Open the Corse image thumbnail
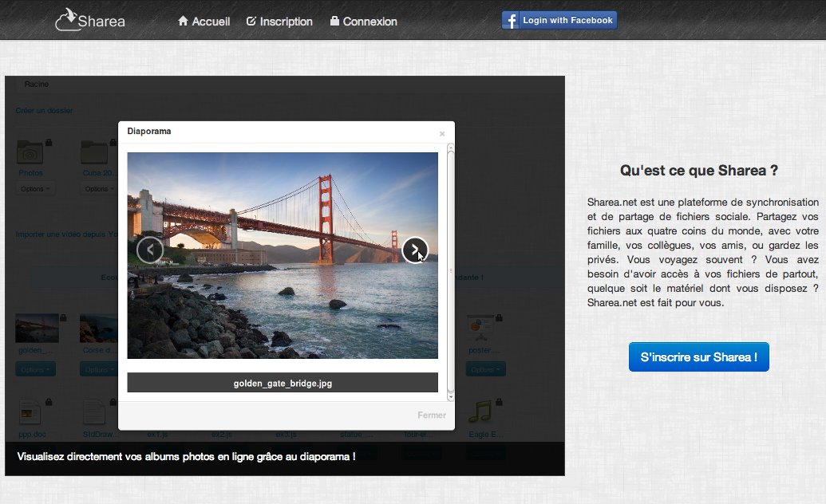The height and width of the screenshot is (504, 826). (98, 328)
